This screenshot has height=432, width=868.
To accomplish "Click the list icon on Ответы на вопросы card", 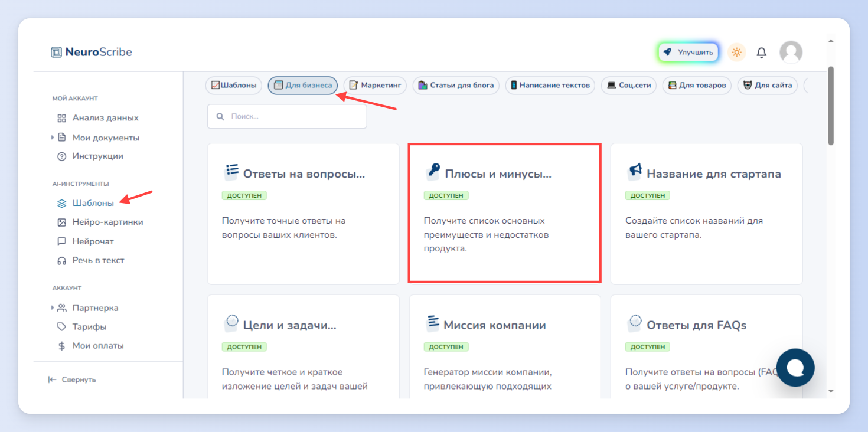I will pos(231,172).
